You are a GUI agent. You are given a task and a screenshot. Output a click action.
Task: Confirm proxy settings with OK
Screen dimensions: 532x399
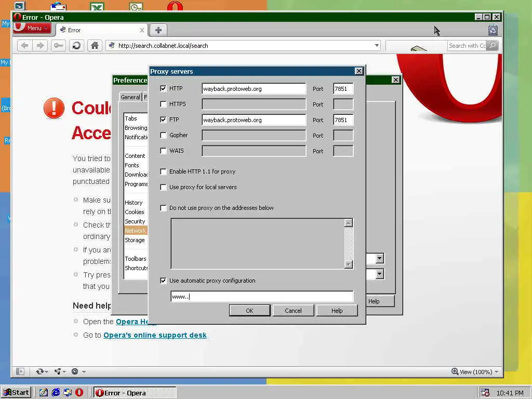[x=249, y=311]
